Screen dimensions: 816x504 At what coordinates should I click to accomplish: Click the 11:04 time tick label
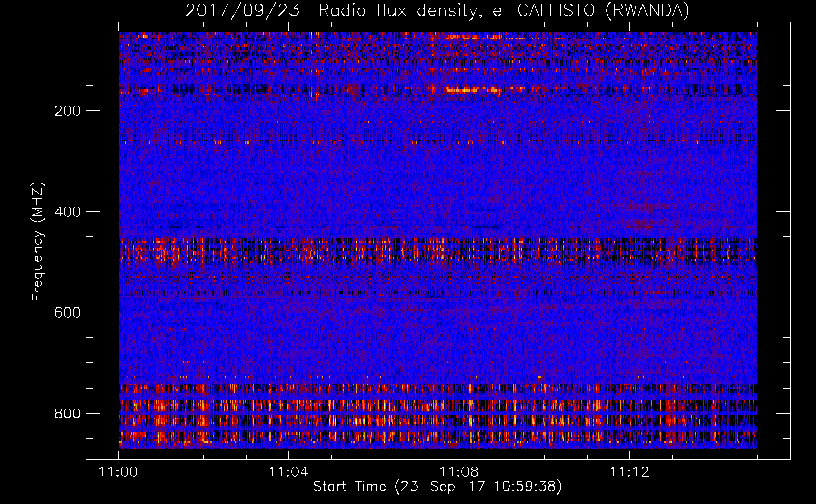click(x=288, y=472)
